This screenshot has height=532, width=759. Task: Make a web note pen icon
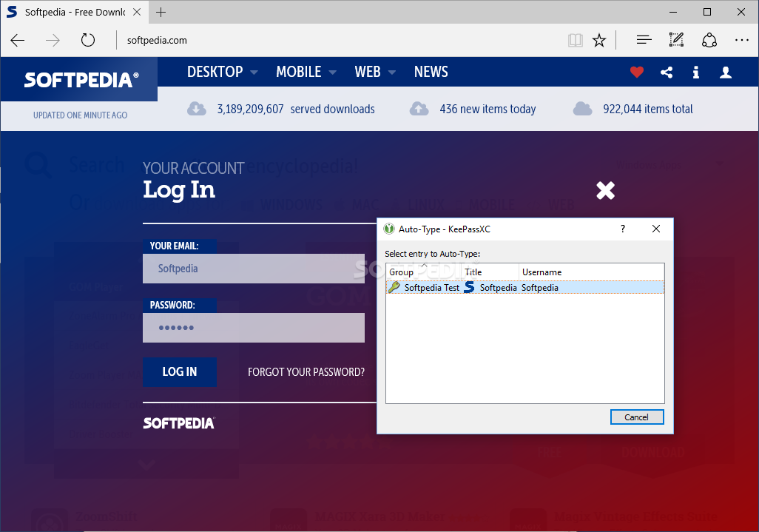point(676,40)
